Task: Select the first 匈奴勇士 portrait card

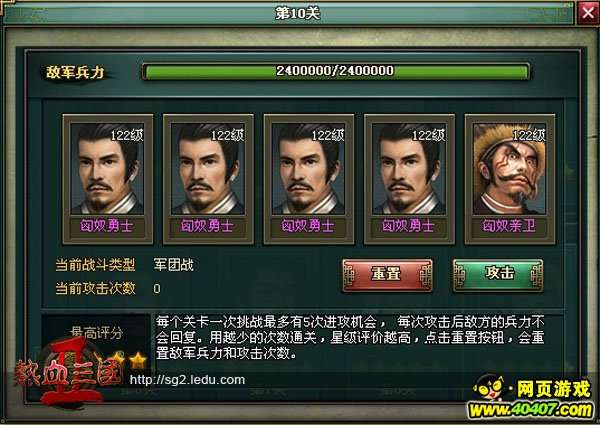Action: [x=108, y=179]
